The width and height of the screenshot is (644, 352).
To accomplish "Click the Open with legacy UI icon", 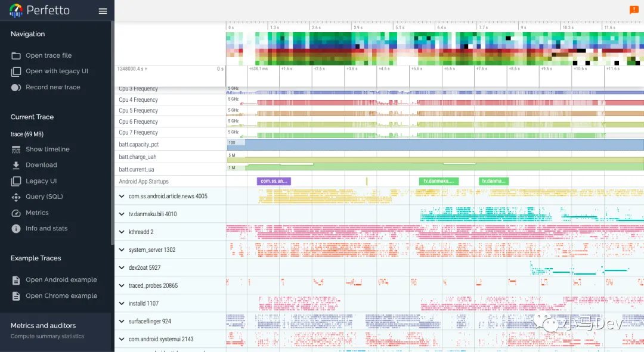I will (16, 71).
